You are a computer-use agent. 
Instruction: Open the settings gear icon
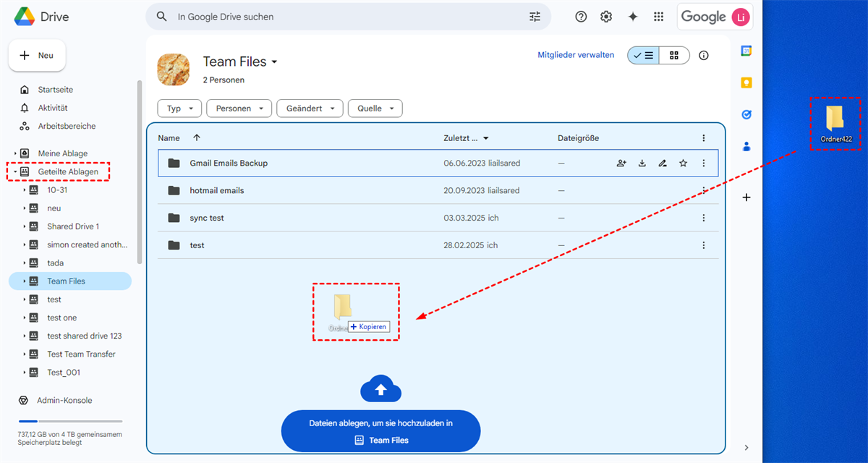(x=606, y=17)
